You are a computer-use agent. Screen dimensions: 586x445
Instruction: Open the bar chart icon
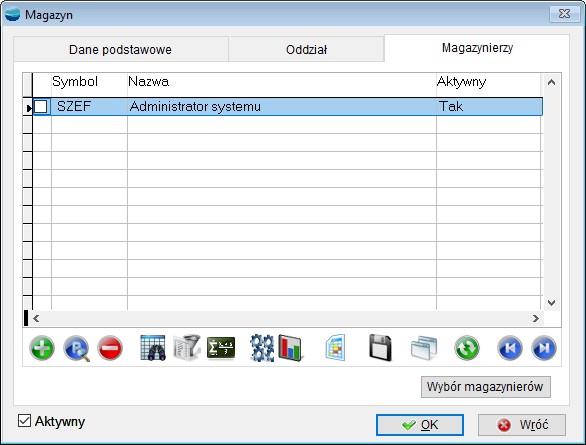(x=290, y=348)
